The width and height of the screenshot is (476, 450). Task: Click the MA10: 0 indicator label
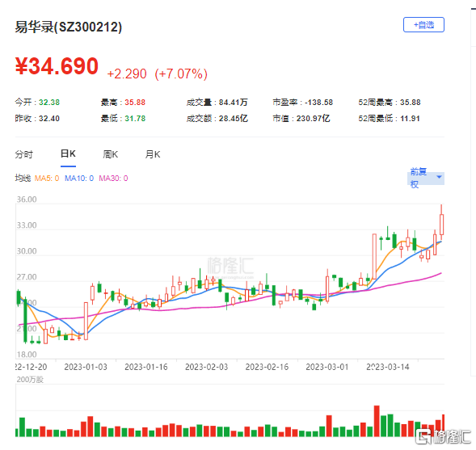[79, 179]
